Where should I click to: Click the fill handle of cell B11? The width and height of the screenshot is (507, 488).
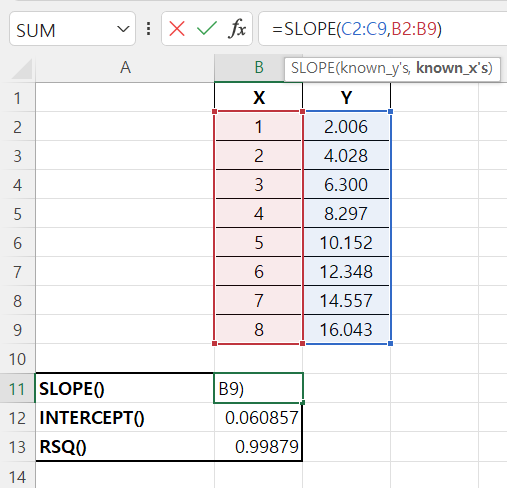[302, 403]
